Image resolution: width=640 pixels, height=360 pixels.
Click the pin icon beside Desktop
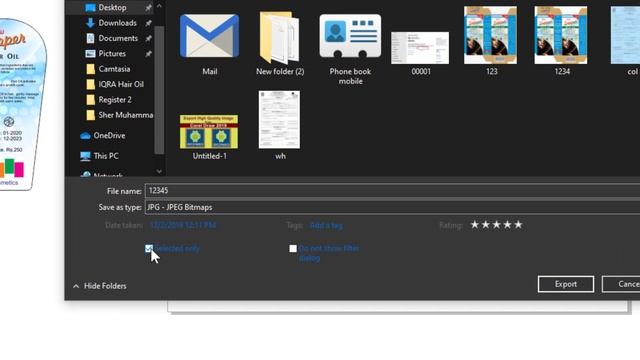(149, 8)
